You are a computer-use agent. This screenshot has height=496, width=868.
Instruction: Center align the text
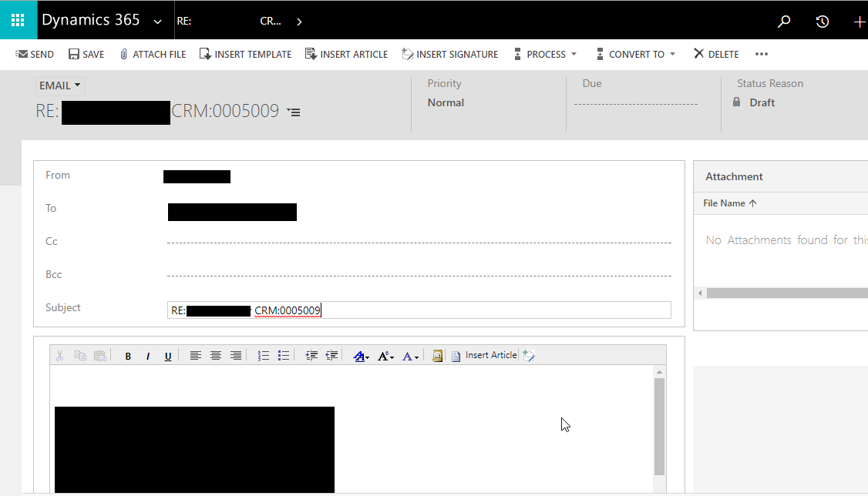coord(216,356)
